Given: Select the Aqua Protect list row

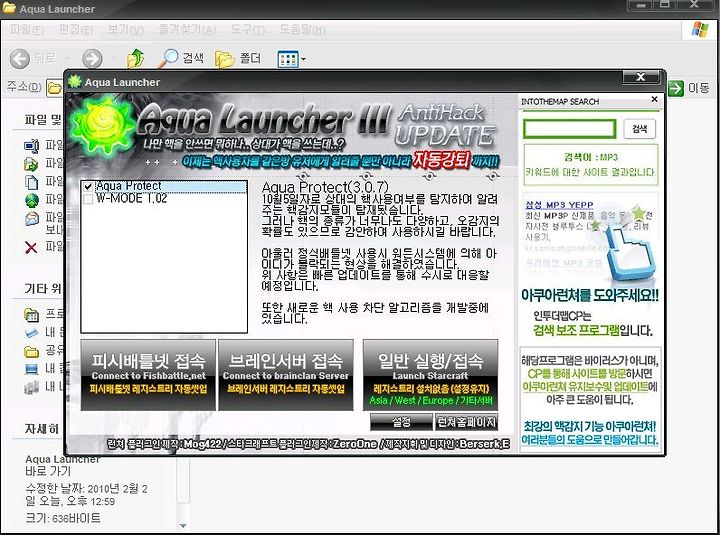Looking at the screenshot, I should pyautogui.click(x=164, y=186).
